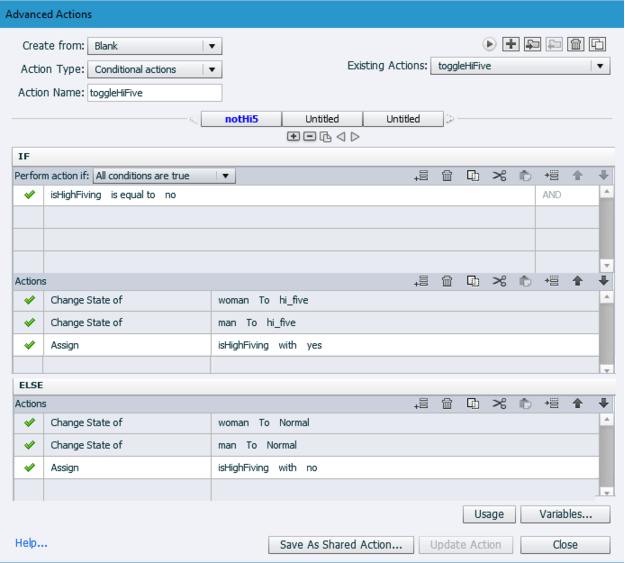Viewport: 625px width, 563px height.
Task: Move decision left with hollow left triangle
Action: pos(341,137)
